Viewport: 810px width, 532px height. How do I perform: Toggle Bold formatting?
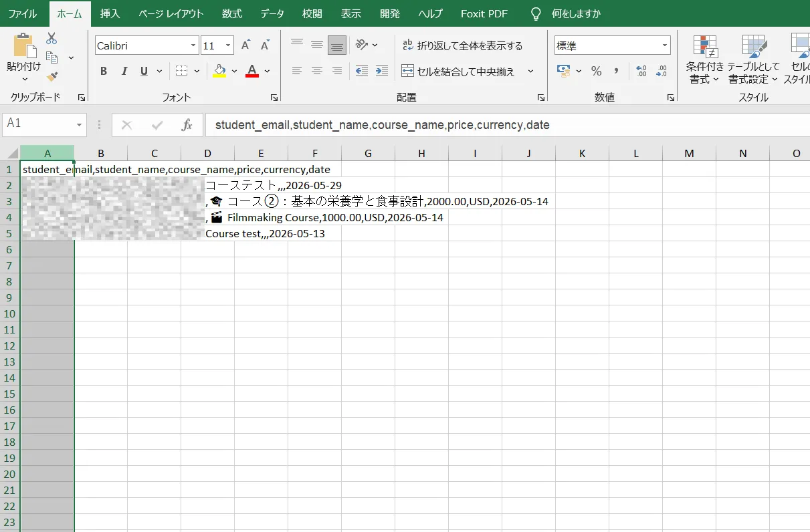pyautogui.click(x=104, y=72)
